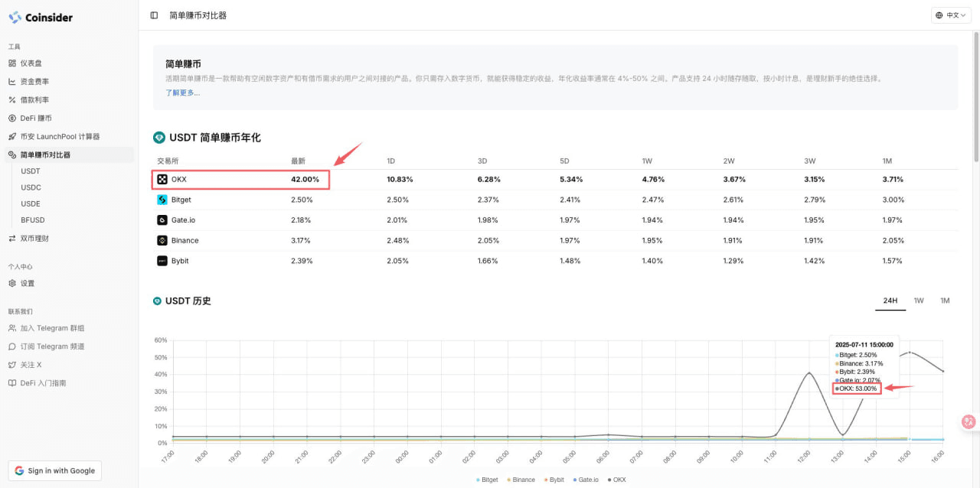Click the DeFi coin icon
Viewport: 980px width, 488px height.
point(12,118)
